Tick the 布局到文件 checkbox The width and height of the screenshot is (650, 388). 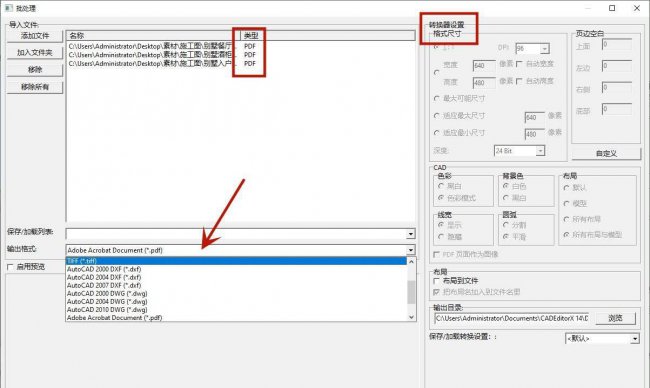(436, 281)
